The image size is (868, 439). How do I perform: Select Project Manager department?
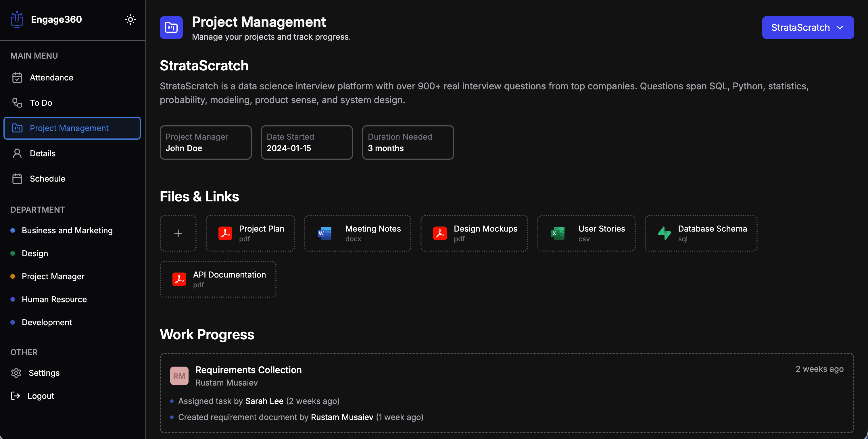(x=53, y=276)
